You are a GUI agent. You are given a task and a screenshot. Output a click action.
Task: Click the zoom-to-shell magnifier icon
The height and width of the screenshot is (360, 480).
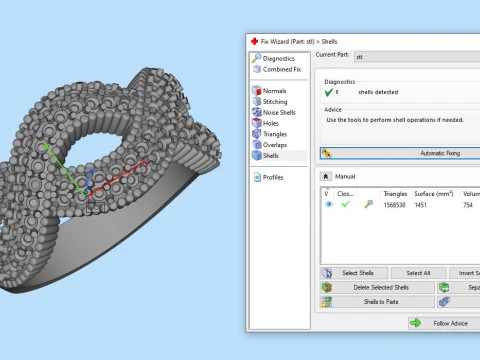[368, 204]
